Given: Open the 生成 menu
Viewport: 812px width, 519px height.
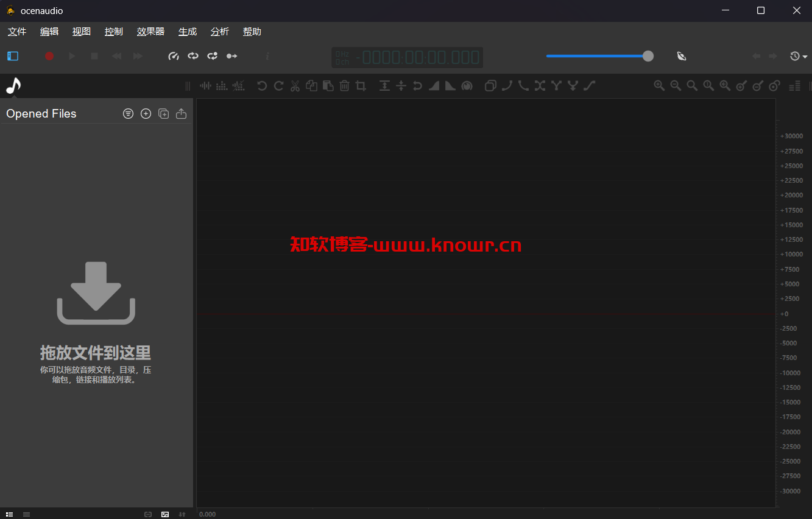Looking at the screenshot, I should pos(188,32).
